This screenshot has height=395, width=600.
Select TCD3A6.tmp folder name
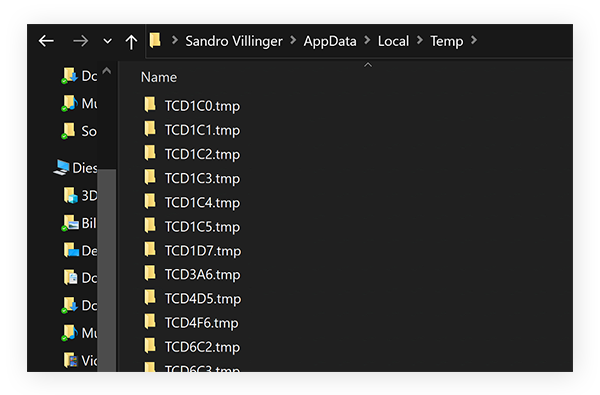click(202, 274)
